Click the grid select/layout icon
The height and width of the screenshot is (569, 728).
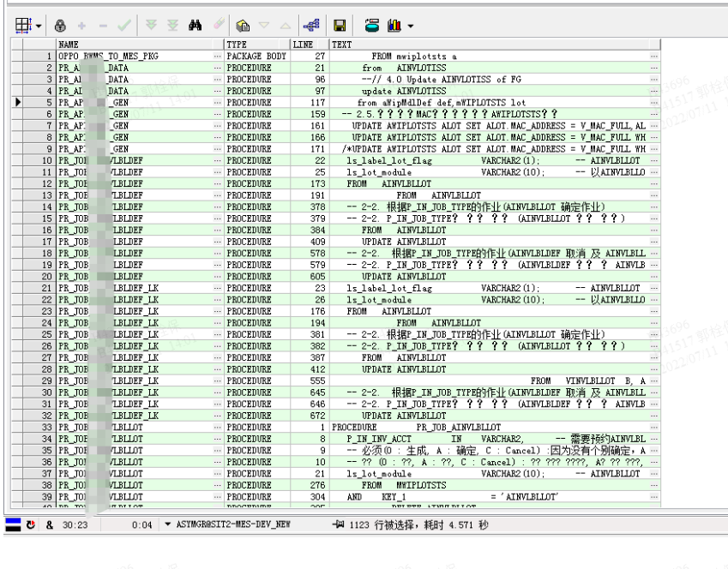pos(23,26)
